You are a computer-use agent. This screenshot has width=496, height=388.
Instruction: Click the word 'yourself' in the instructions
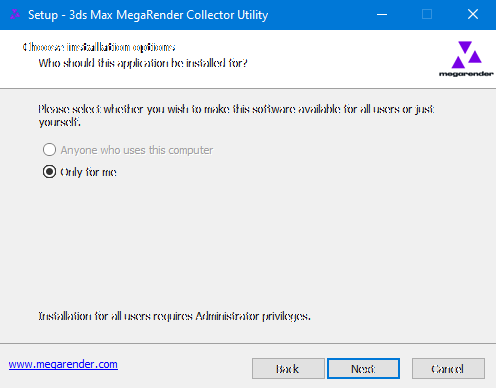[x=59, y=122]
